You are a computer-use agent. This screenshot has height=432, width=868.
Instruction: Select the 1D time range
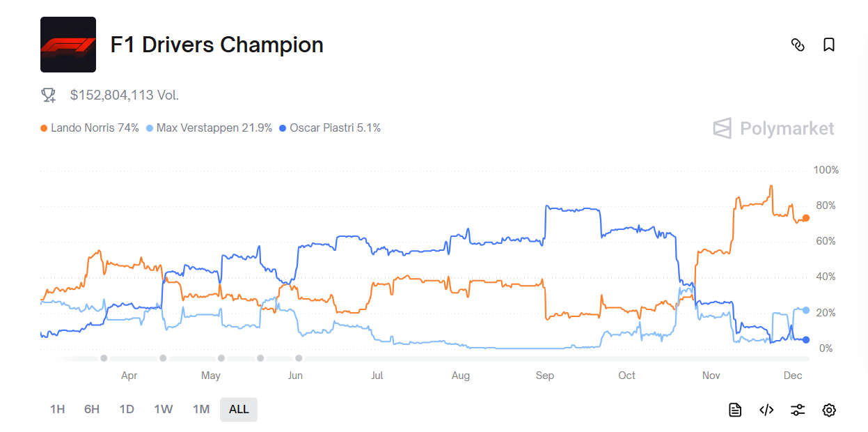pyautogui.click(x=127, y=410)
